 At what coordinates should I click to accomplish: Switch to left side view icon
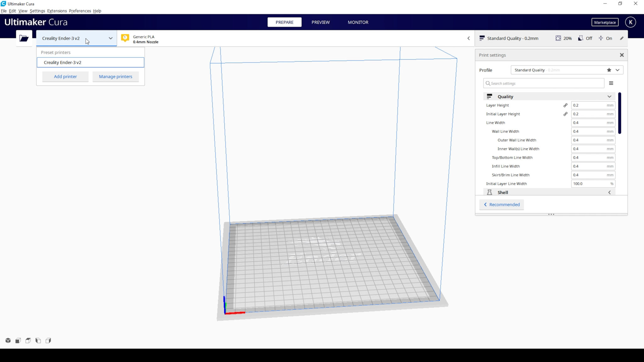38,341
